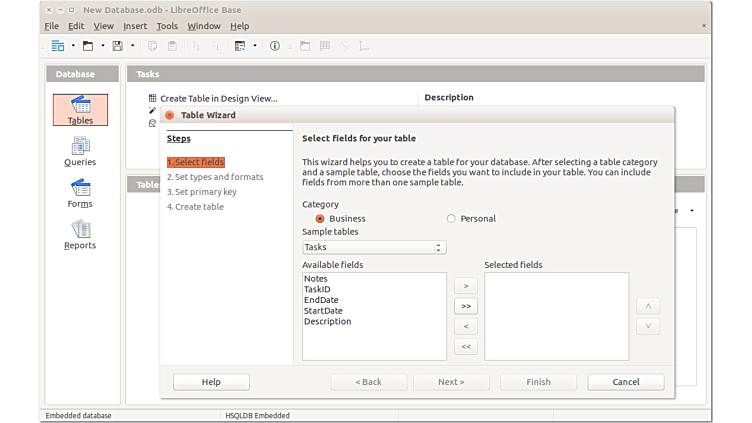The width and height of the screenshot is (752, 423).
Task: Open the Insert menu
Action: pyautogui.click(x=134, y=26)
